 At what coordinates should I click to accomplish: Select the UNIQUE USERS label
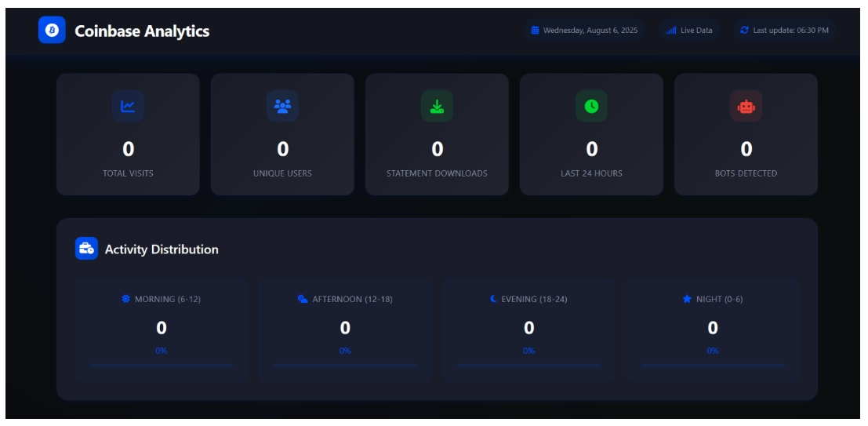(x=282, y=173)
